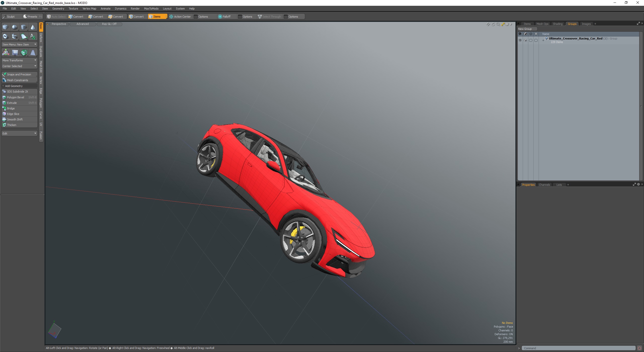Image resolution: width=644 pixels, height=352 pixels.
Task: Click the camera column header icon
Action: click(525, 34)
